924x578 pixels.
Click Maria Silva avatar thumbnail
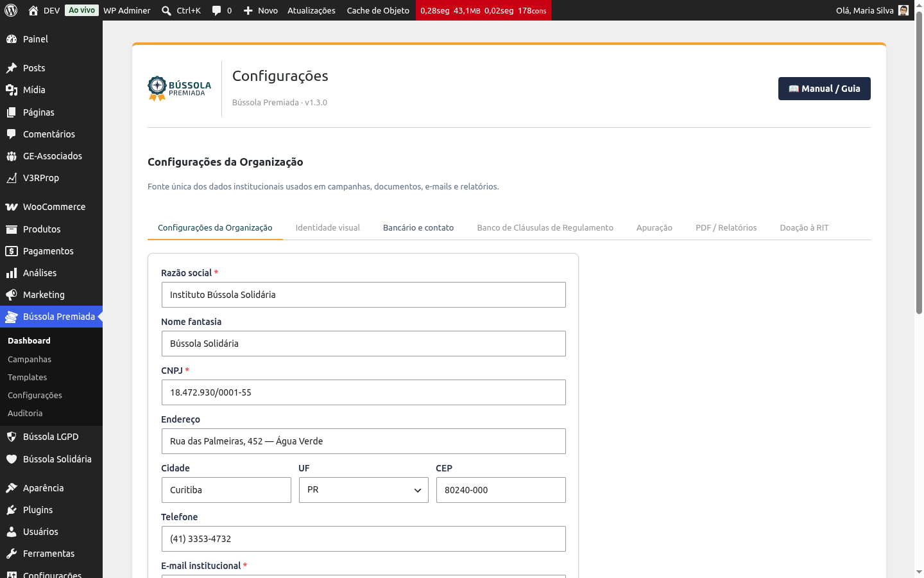903,10
